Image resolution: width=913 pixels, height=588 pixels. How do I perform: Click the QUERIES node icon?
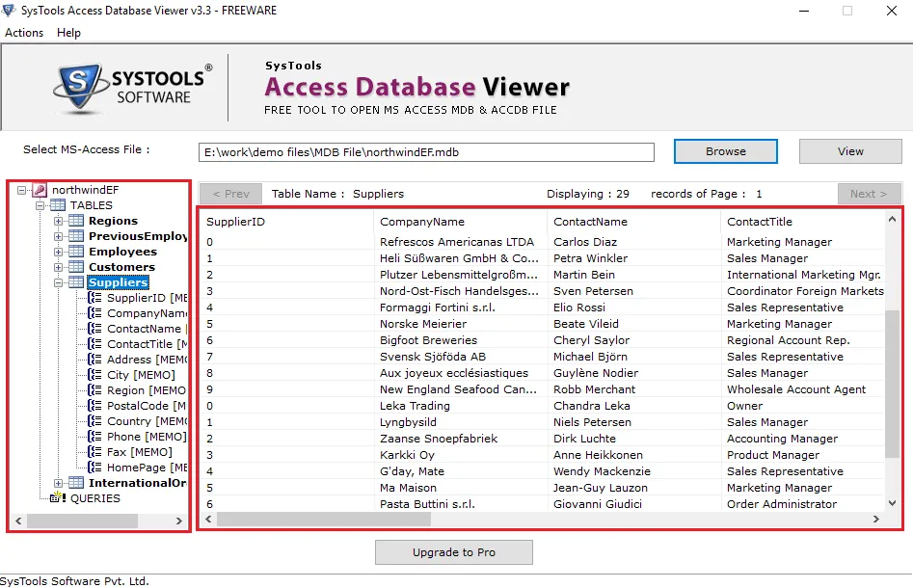58,498
